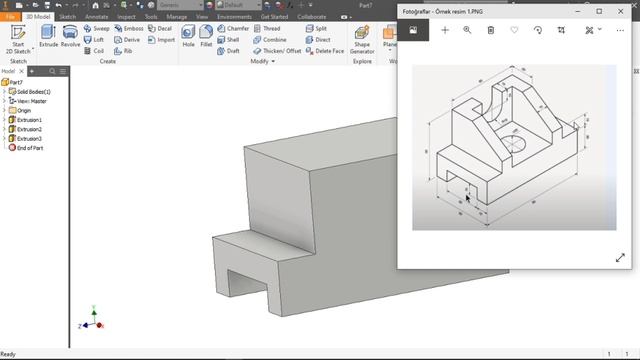Click the Import tool

click(x=161, y=40)
